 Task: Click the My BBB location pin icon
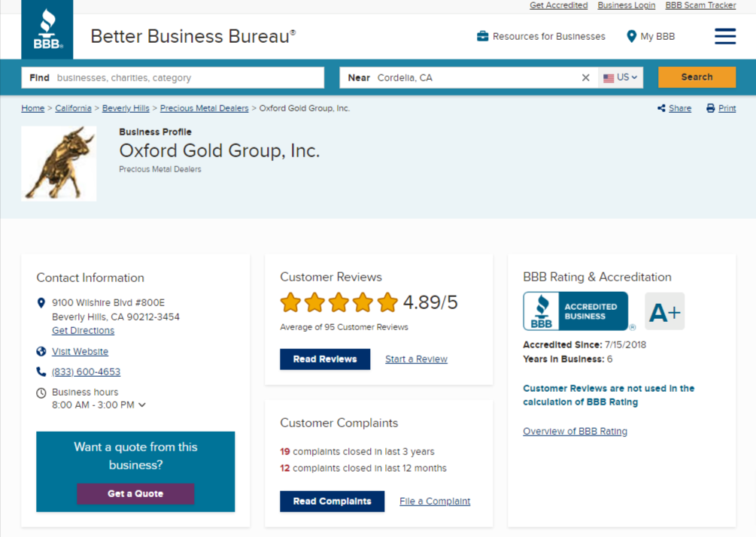[631, 36]
